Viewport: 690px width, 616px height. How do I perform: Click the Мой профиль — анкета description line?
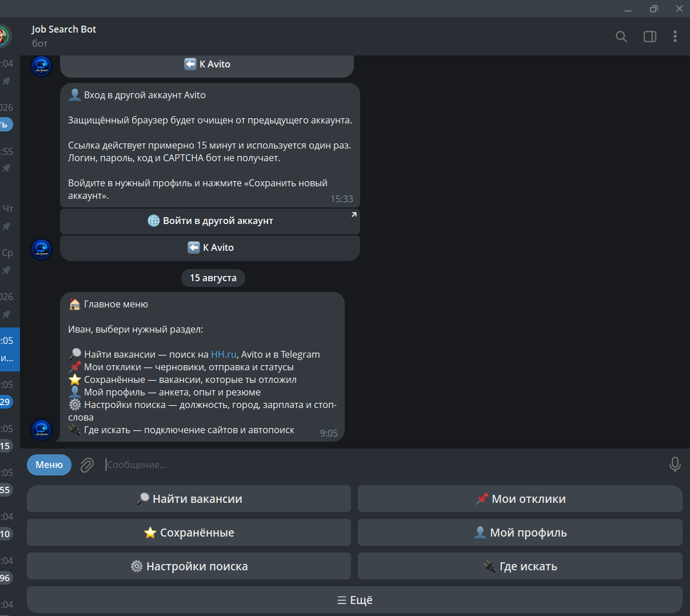pyautogui.click(x=165, y=392)
